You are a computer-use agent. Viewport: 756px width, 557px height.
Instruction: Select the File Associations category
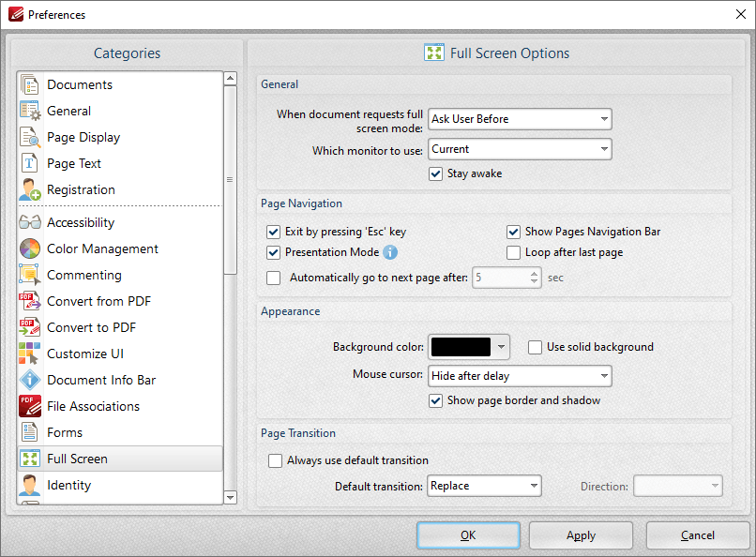120,406
